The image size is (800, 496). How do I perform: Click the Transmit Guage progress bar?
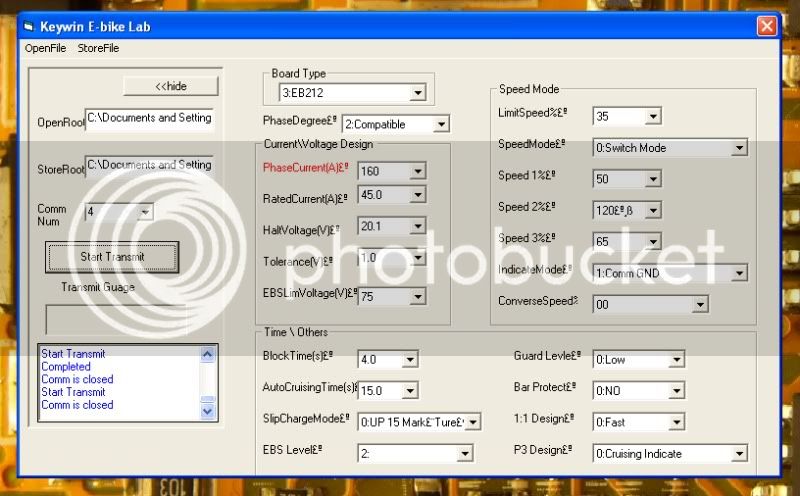click(115, 319)
